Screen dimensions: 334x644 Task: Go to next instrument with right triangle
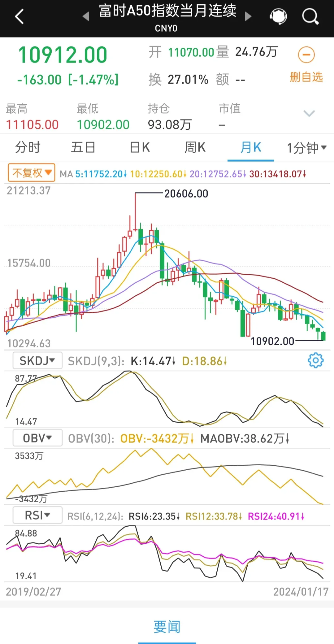[248, 16]
